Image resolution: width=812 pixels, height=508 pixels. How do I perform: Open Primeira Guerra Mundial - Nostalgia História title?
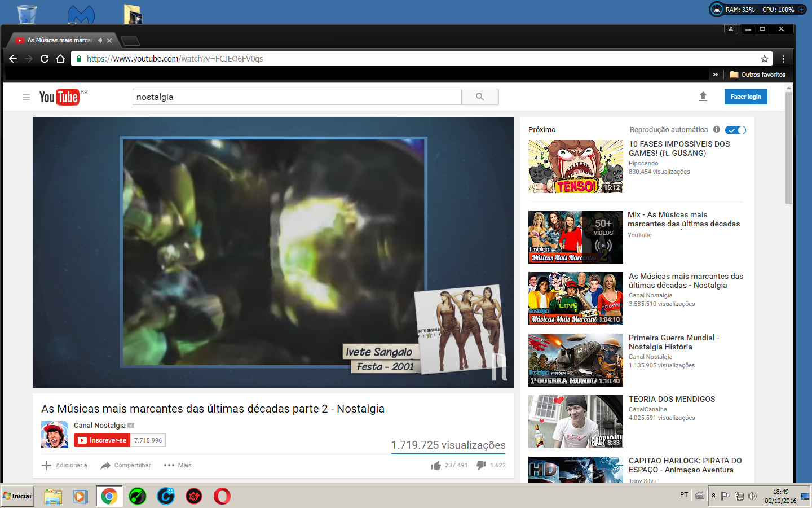point(674,342)
